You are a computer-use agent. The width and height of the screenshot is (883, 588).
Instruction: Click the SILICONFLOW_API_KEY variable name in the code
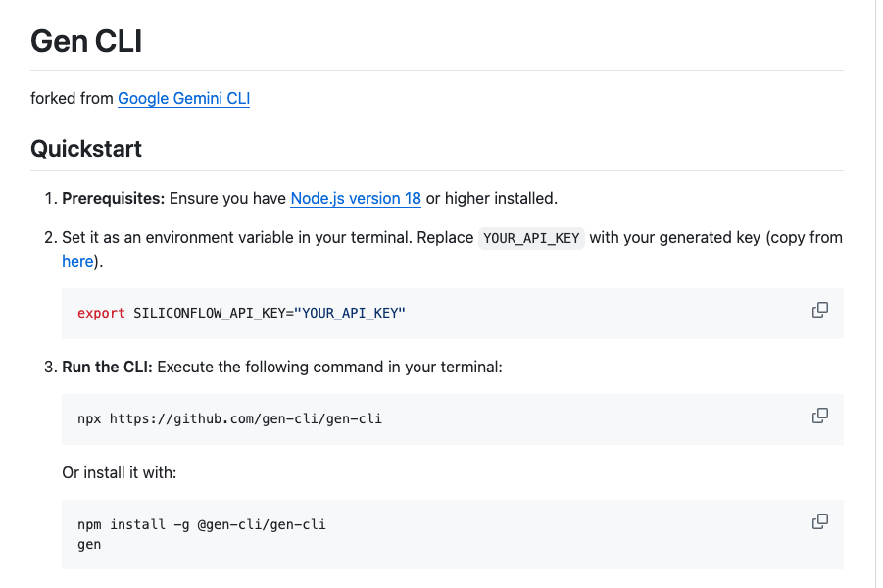pos(210,313)
